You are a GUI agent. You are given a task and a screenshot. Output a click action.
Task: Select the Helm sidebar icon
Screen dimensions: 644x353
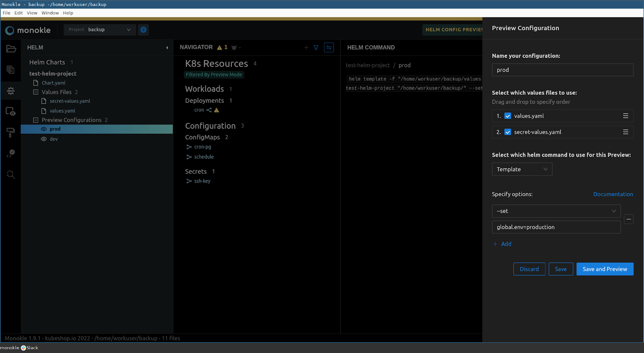pyautogui.click(x=11, y=91)
